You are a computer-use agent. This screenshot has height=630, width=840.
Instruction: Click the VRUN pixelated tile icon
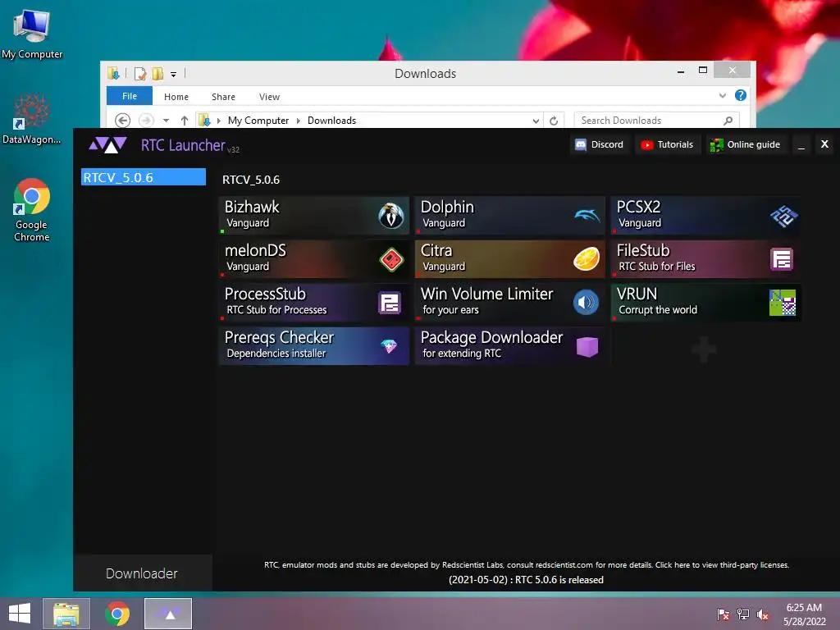783,303
